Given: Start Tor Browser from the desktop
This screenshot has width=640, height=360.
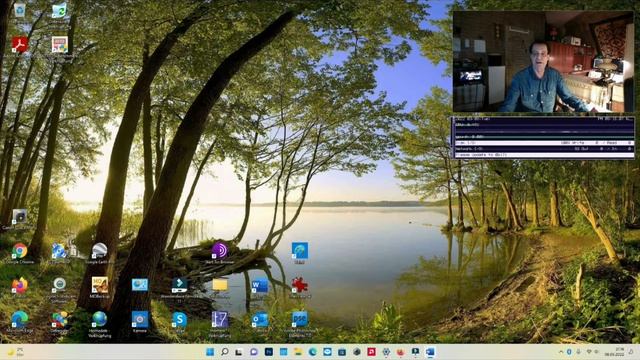Looking at the screenshot, I should (x=220, y=251).
